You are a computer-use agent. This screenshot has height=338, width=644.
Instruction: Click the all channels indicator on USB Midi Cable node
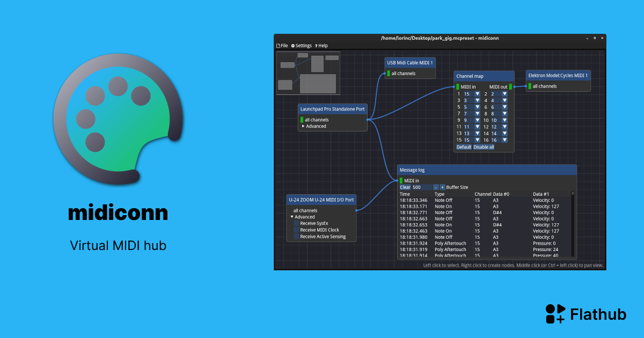point(388,73)
